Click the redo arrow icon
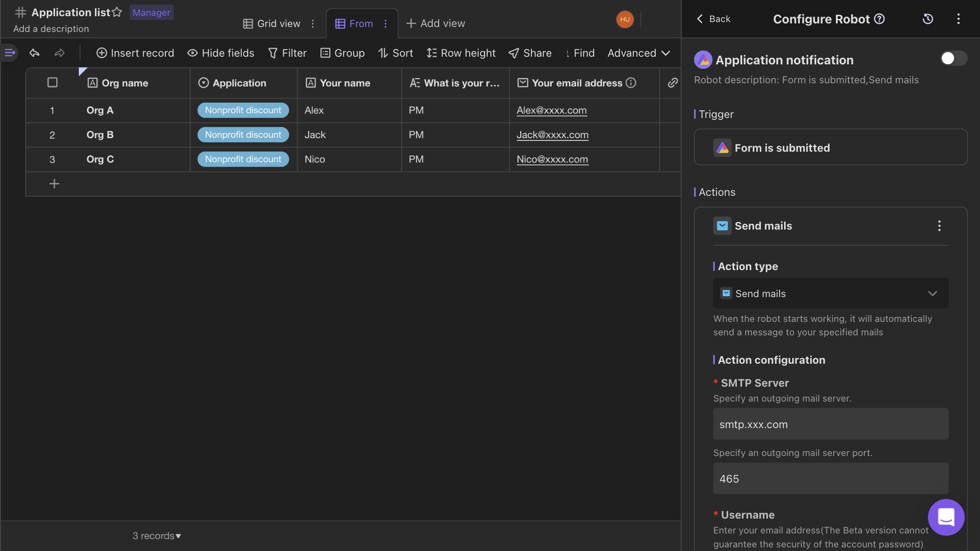 59,53
